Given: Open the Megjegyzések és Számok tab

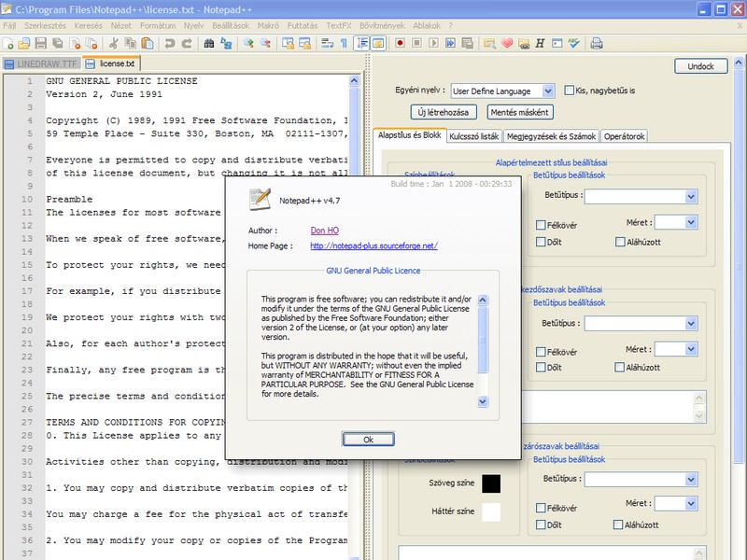Looking at the screenshot, I should click(x=551, y=136).
